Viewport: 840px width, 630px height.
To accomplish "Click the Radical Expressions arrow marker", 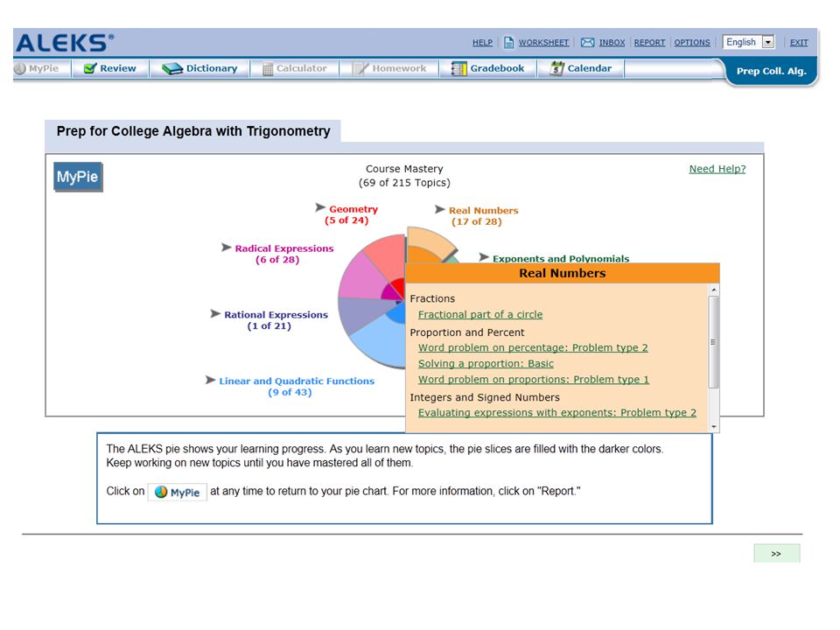I will (x=226, y=247).
